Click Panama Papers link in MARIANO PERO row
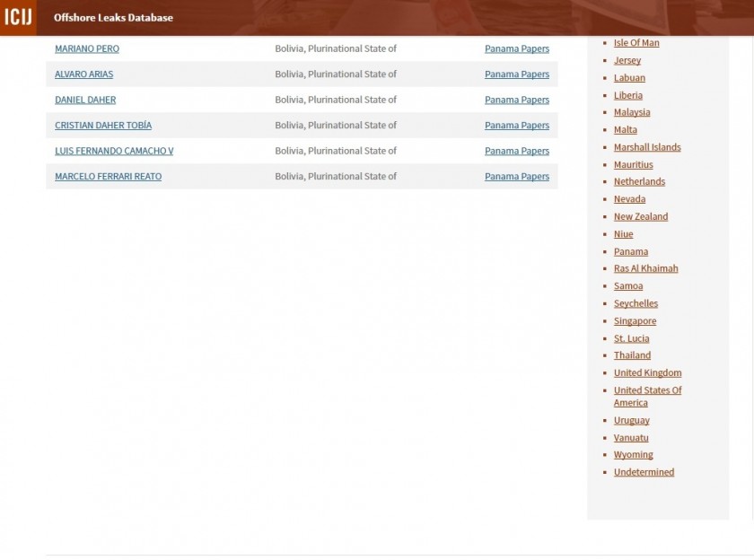Image resolution: width=754 pixels, height=560 pixels. click(517, 48)
